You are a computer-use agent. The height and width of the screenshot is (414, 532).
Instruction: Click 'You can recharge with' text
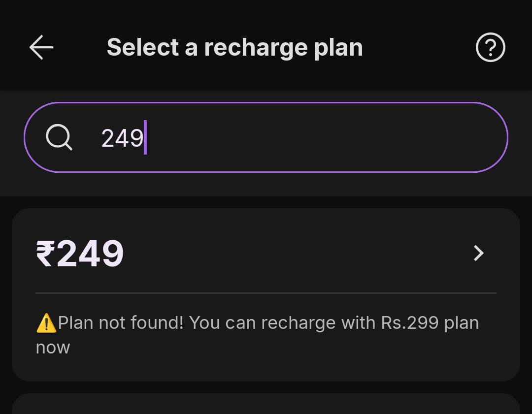pos(283,323)
